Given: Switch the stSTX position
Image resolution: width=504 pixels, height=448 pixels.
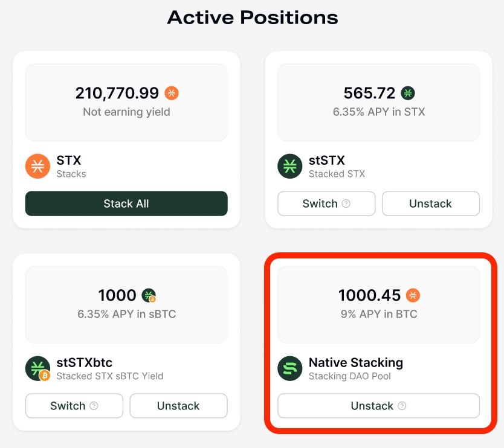Looking at the screenshot, I should (320, 203).
